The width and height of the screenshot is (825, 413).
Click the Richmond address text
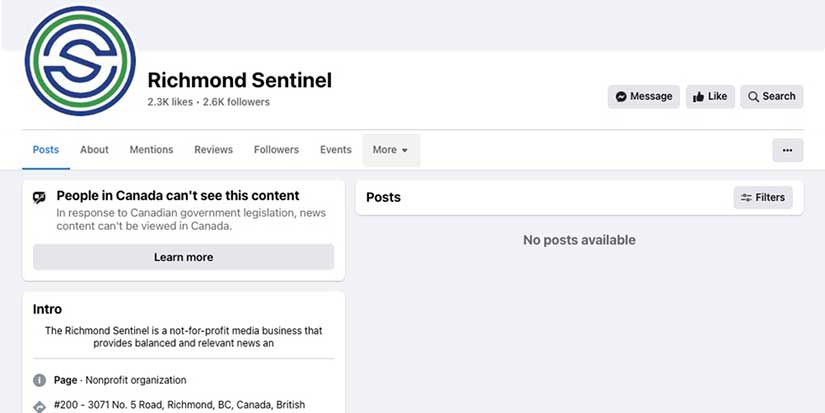pyautogui.click(x=179, y=405)
